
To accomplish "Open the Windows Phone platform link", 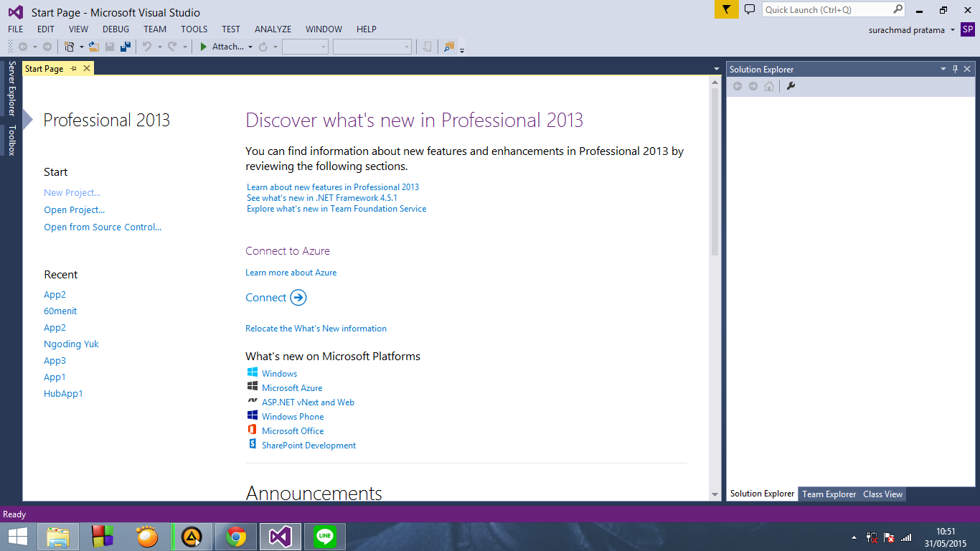I will (x=293, y=417).
